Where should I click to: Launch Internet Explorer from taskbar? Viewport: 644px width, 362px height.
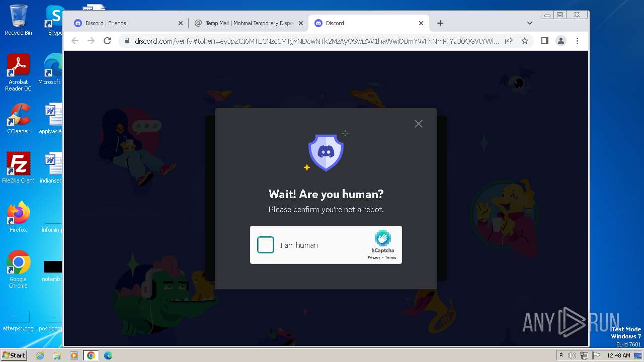click(x=40, y=355)
